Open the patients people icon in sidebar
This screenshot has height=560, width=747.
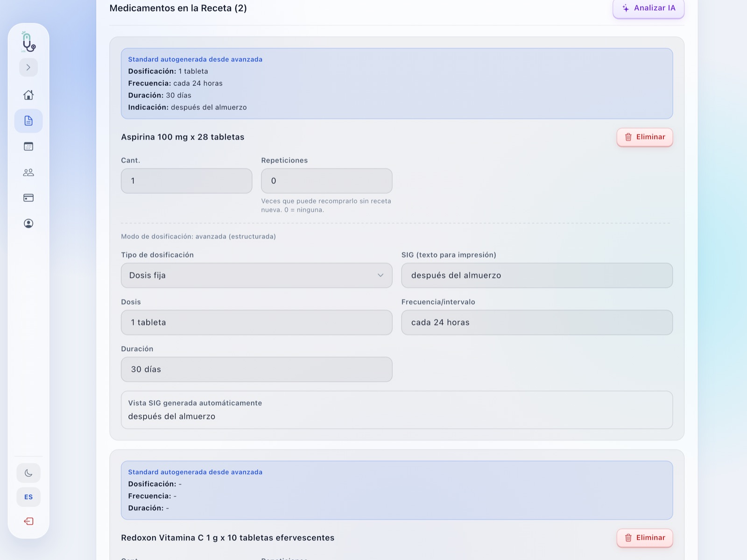pyautogui.click(x=28, y=172)
